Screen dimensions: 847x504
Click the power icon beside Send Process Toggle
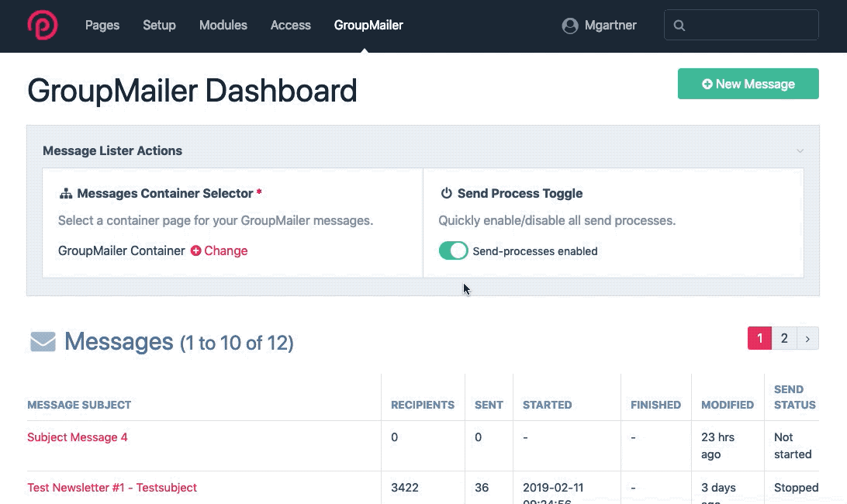(x=446, y=194)
